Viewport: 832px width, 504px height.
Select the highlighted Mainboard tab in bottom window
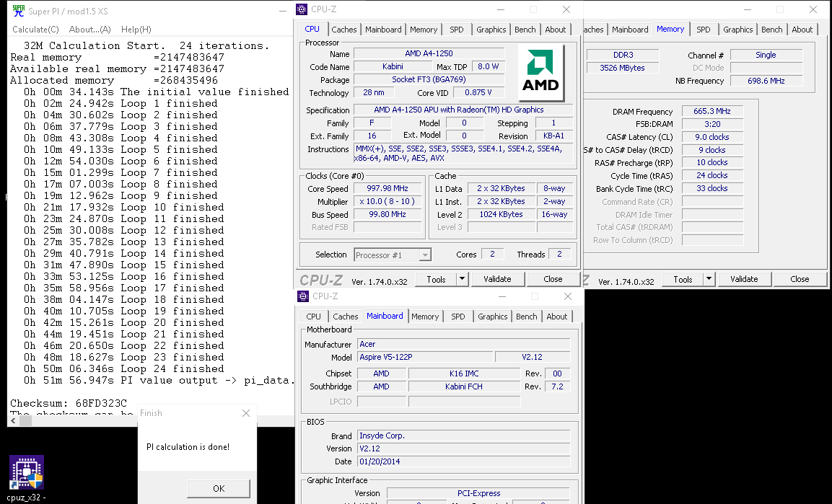(x=385, y=315)
